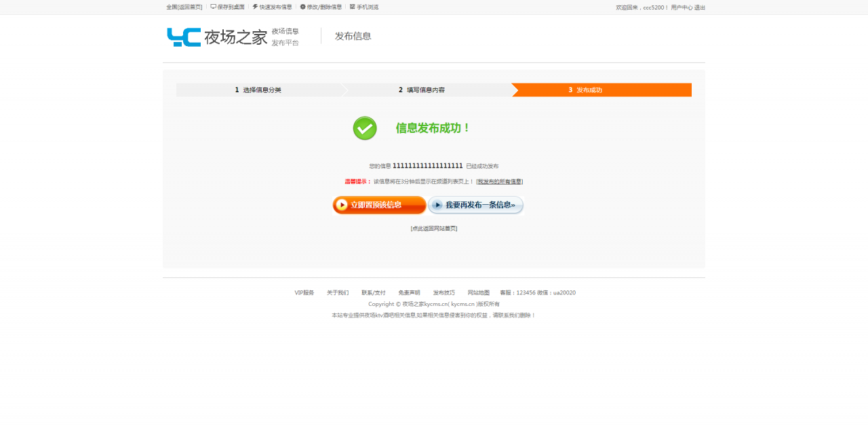
Task: Select step 3 发布成功 tab
Action: 601,90
